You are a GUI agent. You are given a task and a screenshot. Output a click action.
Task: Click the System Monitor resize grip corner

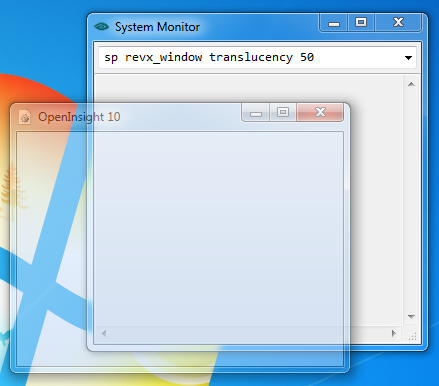412,336
